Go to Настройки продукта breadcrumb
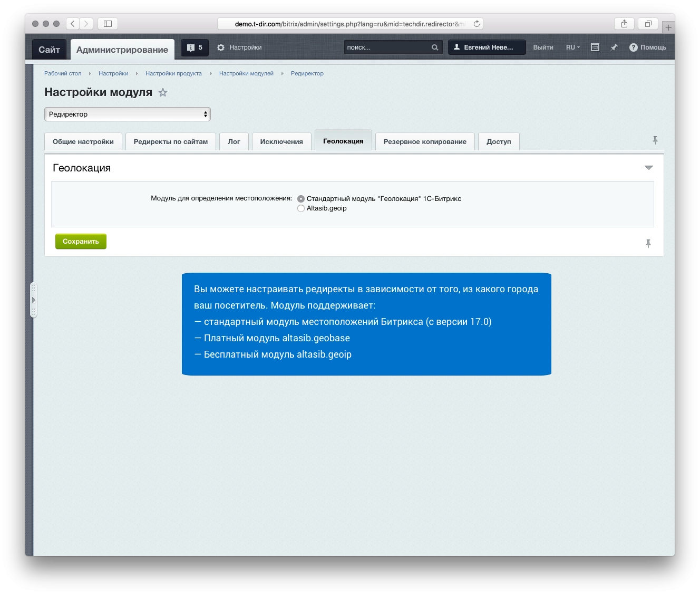This screenshot has height=595, width=700. [173, 73]
